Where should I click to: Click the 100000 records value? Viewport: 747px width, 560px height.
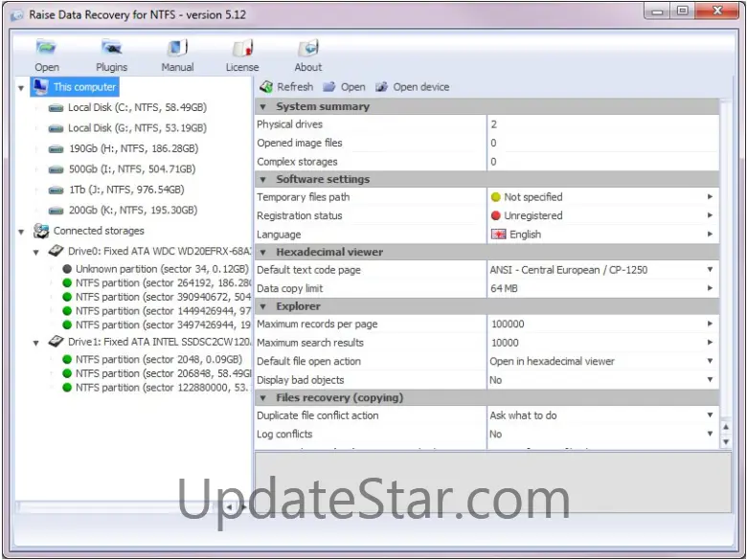(508, 325)
